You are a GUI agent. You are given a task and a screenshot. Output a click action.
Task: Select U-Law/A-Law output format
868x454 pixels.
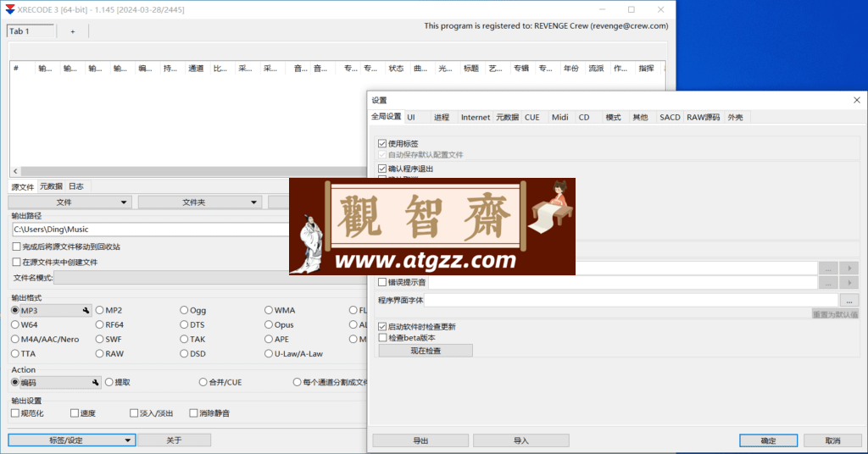(269, 353)
